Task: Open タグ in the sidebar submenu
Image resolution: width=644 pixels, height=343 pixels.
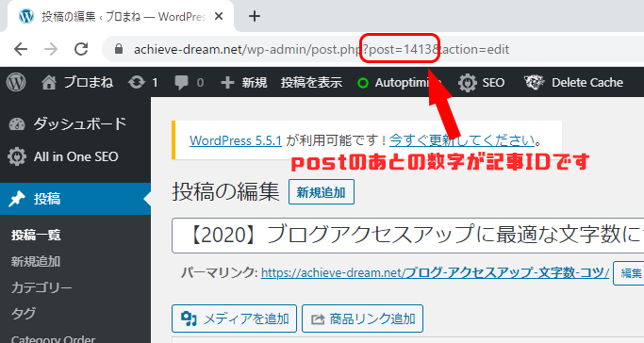Action: tap(24, 314)
